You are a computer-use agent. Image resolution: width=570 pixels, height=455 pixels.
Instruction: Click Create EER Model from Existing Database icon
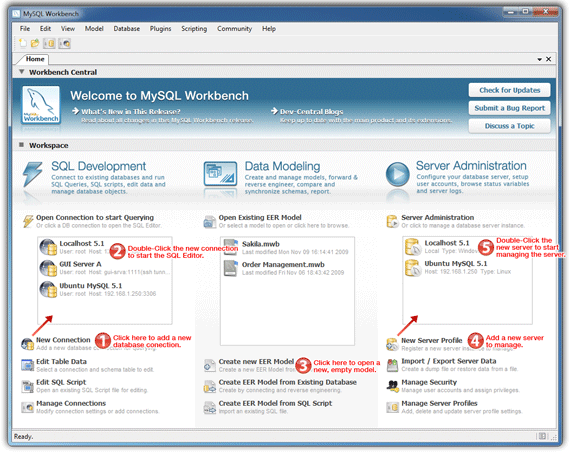click(x=210, y=386)
